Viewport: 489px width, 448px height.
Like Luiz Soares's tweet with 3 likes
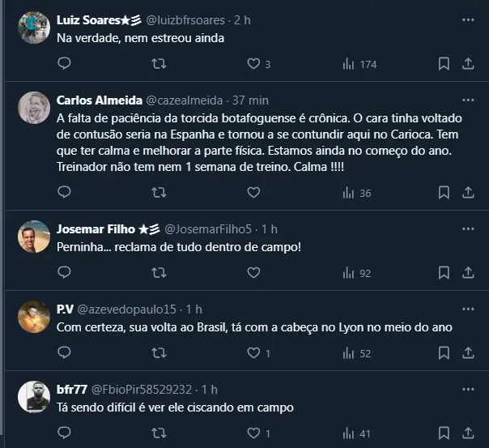253,64
